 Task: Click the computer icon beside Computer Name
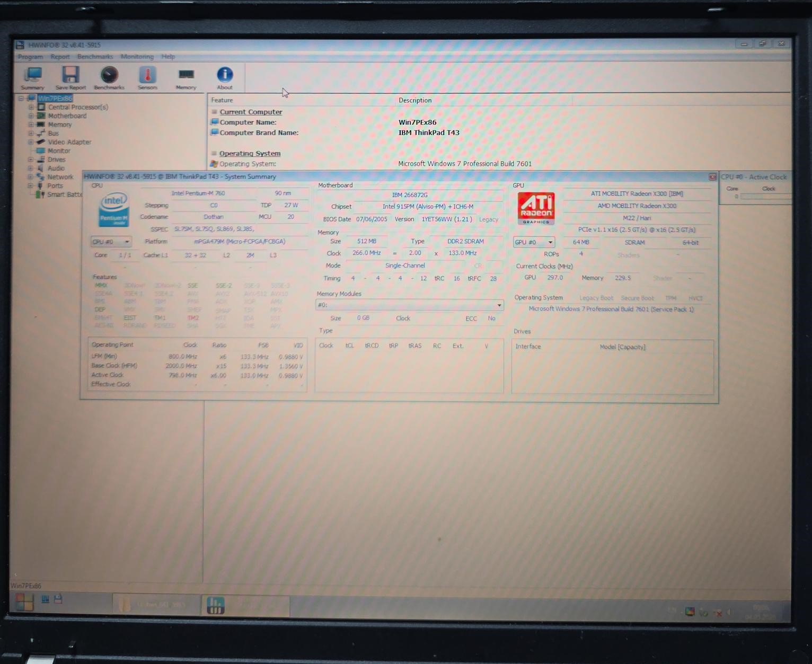(215, 122)
